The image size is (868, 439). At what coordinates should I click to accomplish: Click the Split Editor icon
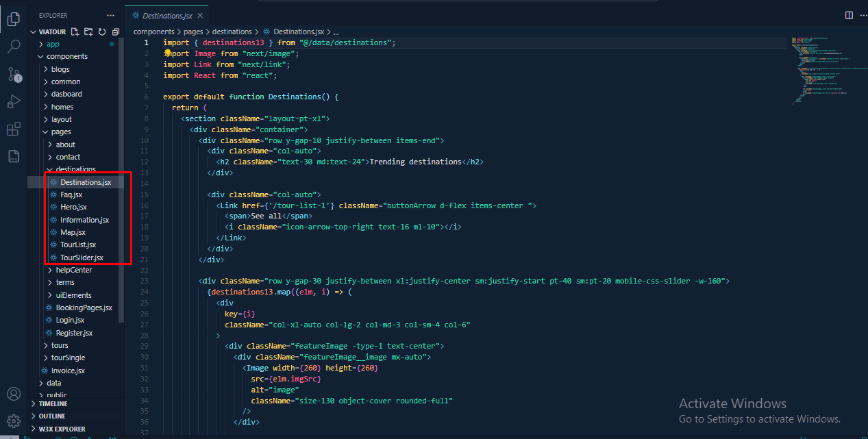point(849,15)
